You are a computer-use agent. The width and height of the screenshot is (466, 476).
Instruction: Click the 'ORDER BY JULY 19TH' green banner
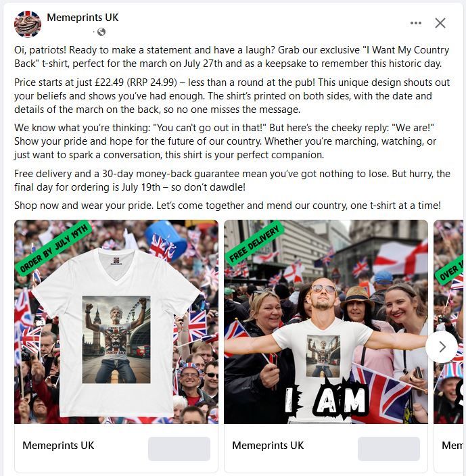click(53, 249)
